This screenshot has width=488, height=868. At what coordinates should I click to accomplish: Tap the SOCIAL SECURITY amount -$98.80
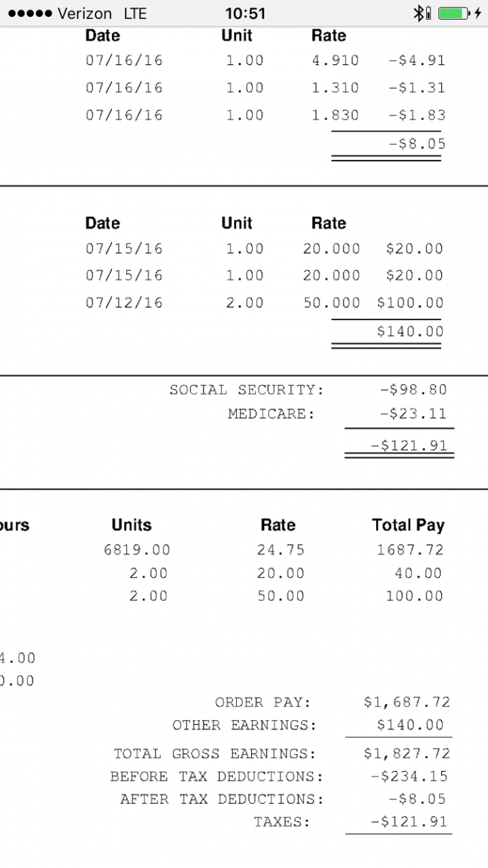point(413,390)
